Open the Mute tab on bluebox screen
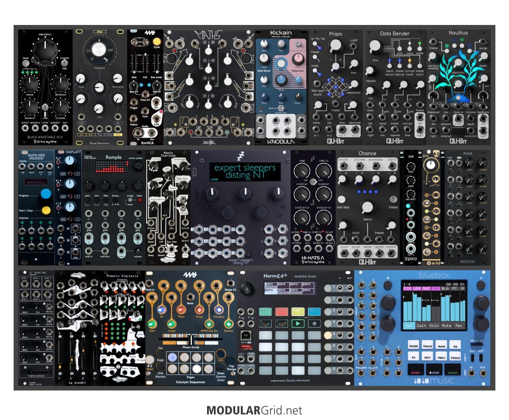 click(x=446, y=325)
